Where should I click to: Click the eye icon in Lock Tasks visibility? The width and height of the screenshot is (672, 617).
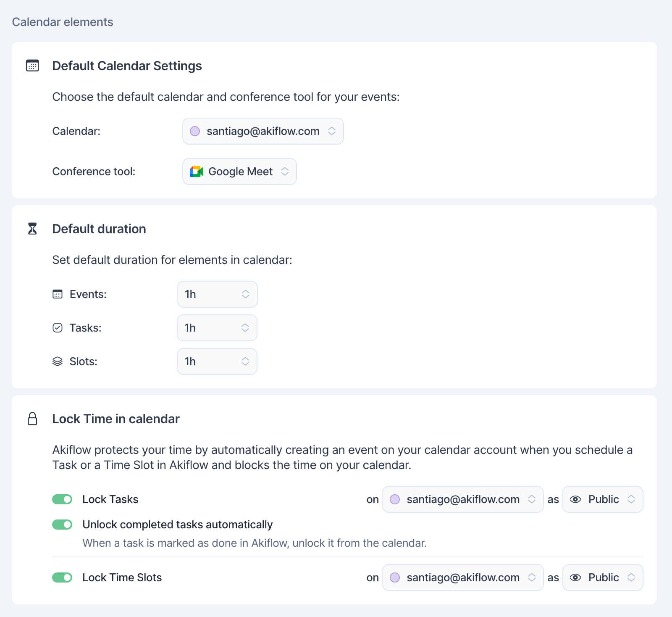(x=575, y=499)
